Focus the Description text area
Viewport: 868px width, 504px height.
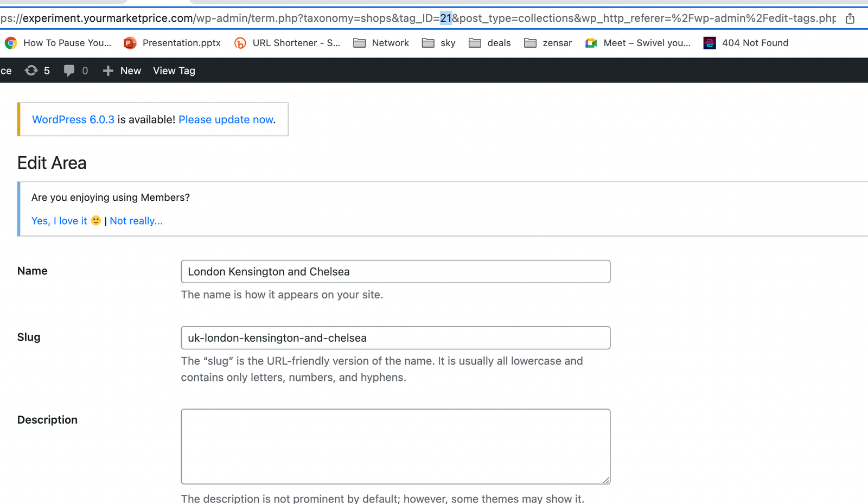click(395, 446)
